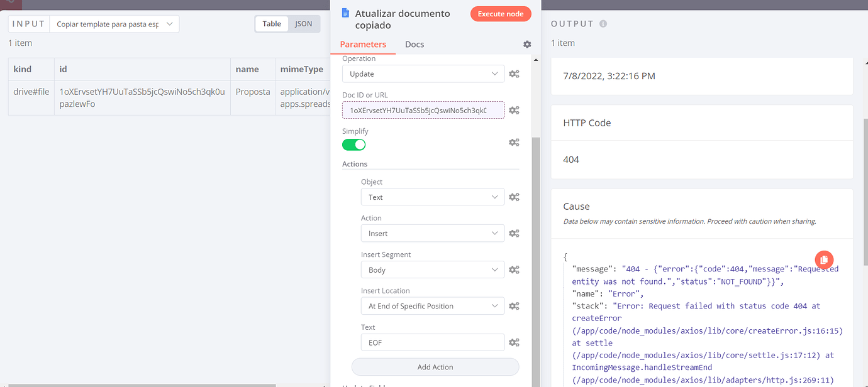The width and height of the screenshot is (868, 387).
Task: Switch input view to JSON
Action: [x=304, y=23]
